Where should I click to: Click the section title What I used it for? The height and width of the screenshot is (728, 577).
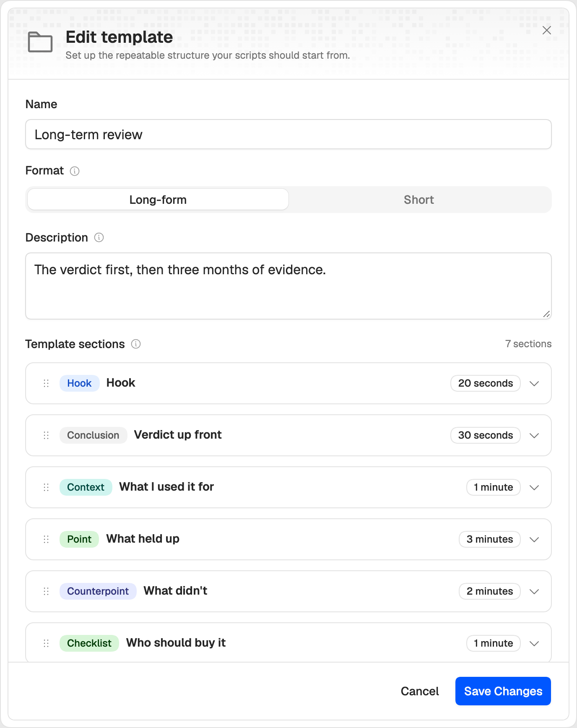[166, 487]
